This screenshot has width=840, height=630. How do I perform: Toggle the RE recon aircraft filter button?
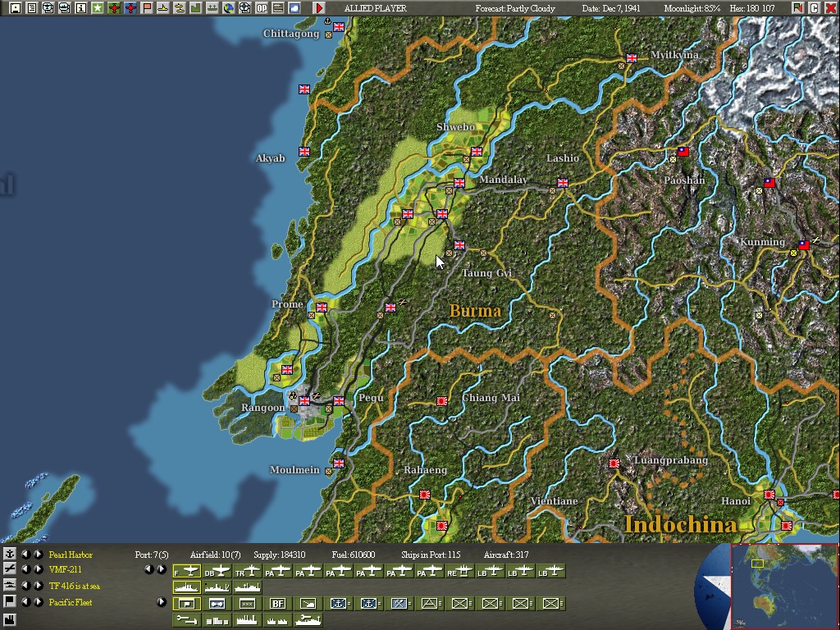[460, 572]
